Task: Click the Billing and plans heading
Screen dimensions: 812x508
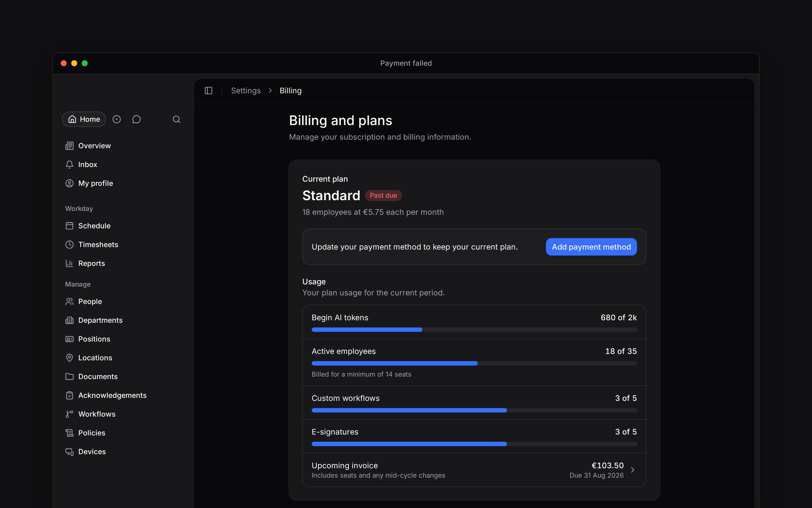Action: tap(341, 121)
